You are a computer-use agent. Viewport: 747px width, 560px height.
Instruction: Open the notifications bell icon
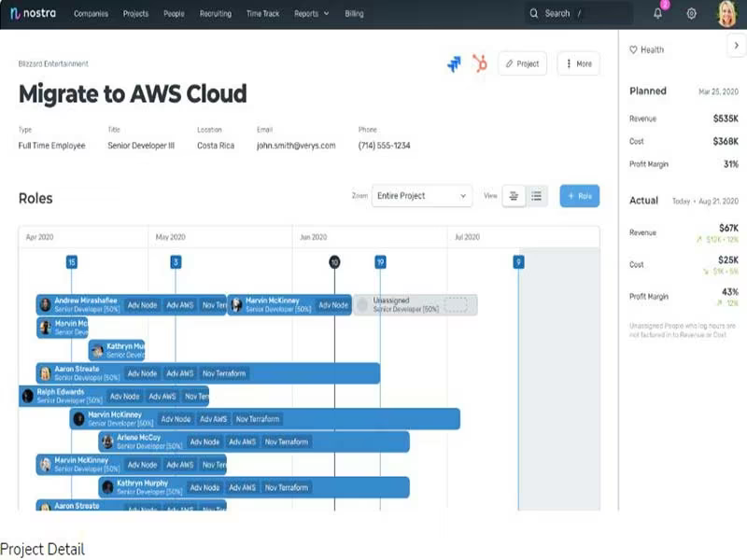click(657, 13)
